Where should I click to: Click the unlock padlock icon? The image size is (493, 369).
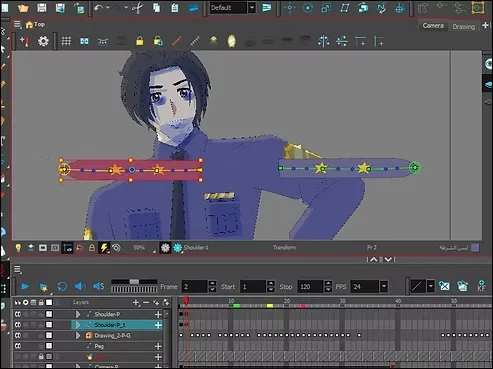158,41
